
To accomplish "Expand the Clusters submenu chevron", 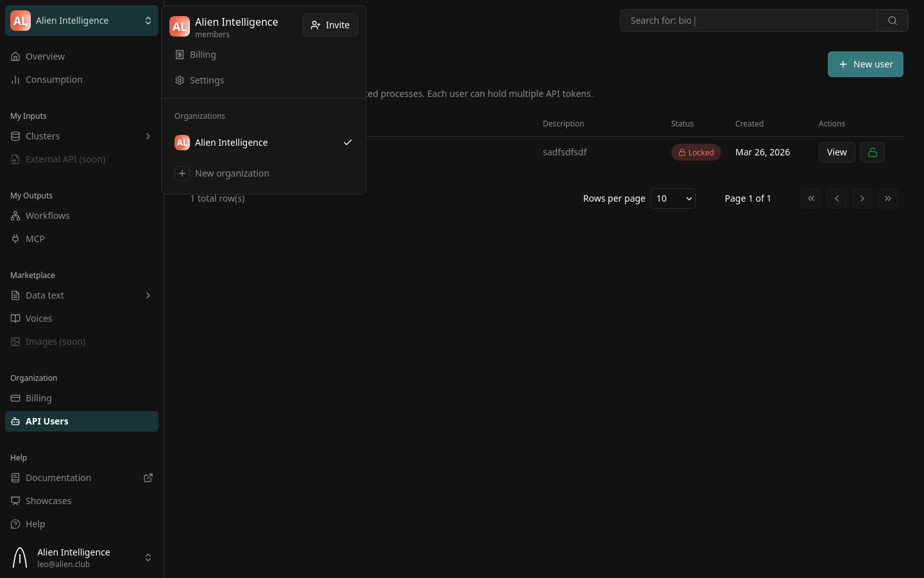I will point(148,136).
